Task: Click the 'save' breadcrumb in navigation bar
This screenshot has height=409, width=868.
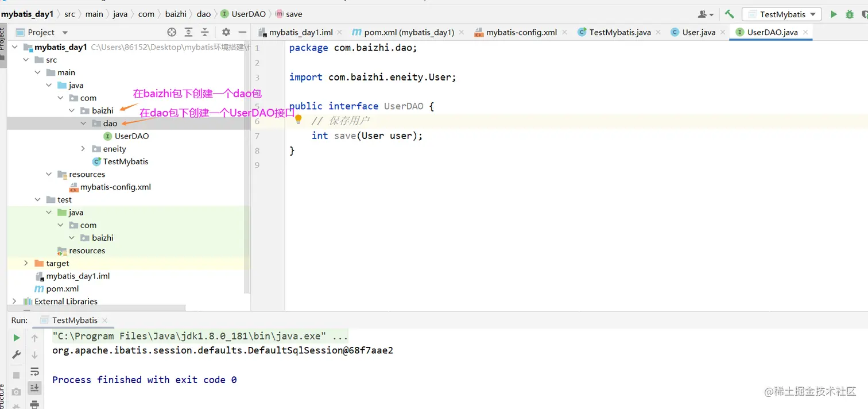Action: [289, 14]
